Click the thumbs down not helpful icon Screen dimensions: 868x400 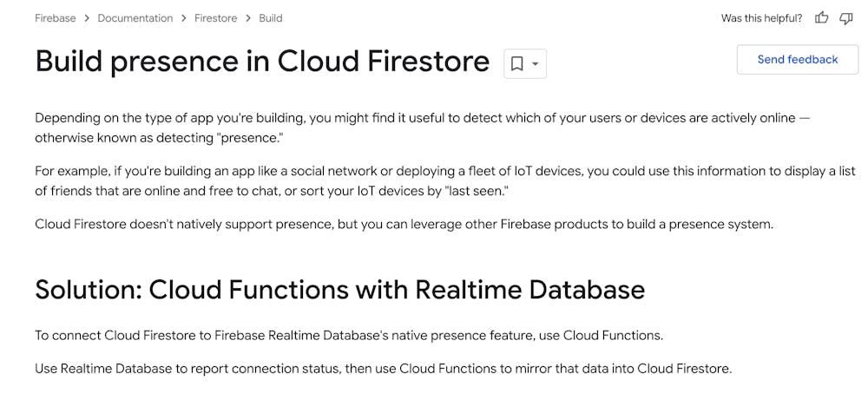[x=845, y=18]
